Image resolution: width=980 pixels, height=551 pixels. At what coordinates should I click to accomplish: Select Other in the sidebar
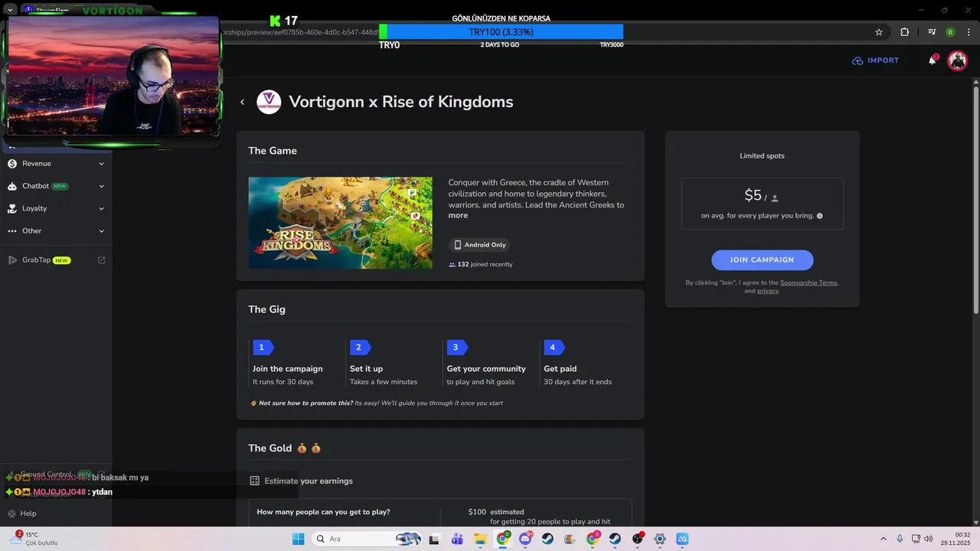click(x=32, y=231)
